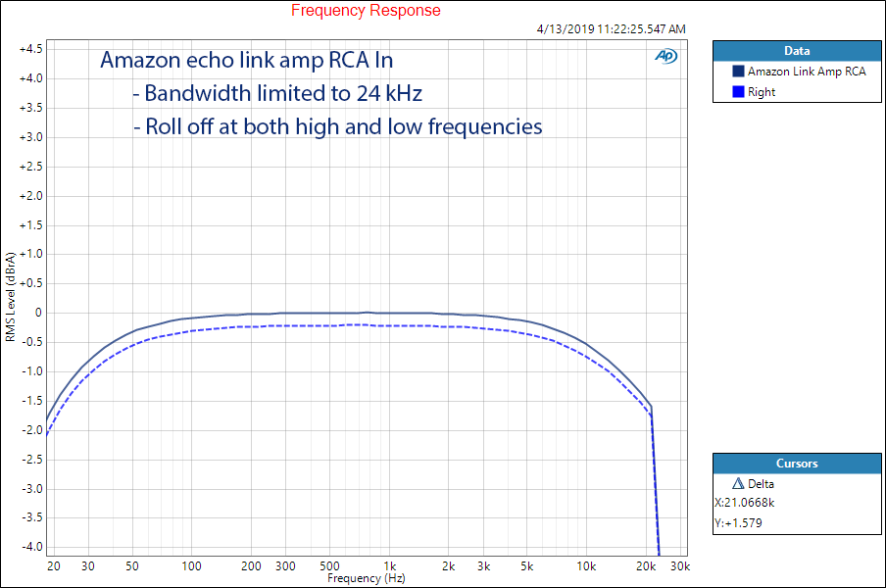Click the 1k X-axis tick label

pos(389,566)
